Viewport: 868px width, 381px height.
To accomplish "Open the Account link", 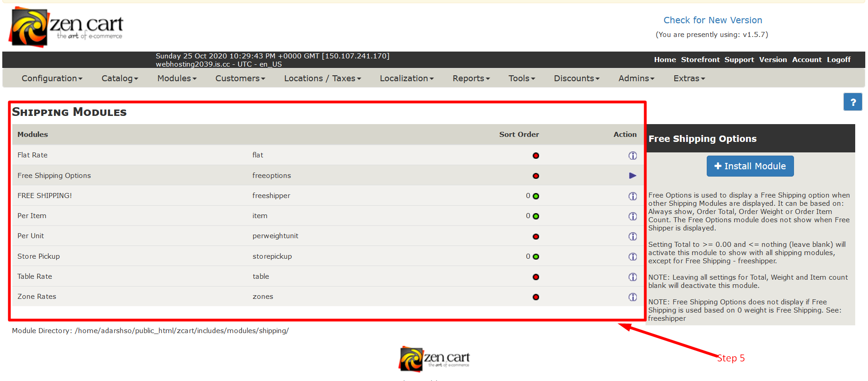I will [807, 60].
